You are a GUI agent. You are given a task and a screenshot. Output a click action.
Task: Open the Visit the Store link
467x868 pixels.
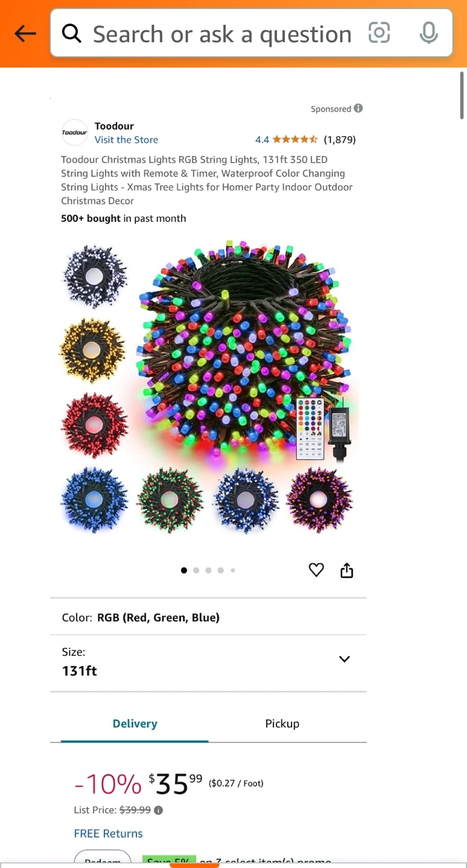pos(126,140)
